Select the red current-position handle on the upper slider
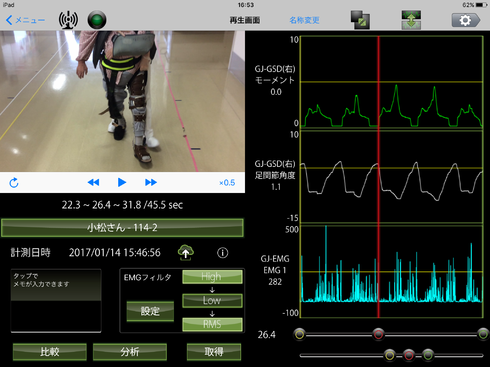 (x=378, y=334)
